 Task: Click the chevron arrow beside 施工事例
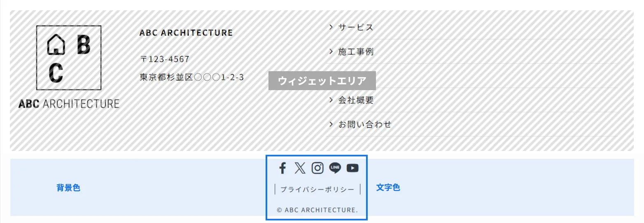click(331, 51)
